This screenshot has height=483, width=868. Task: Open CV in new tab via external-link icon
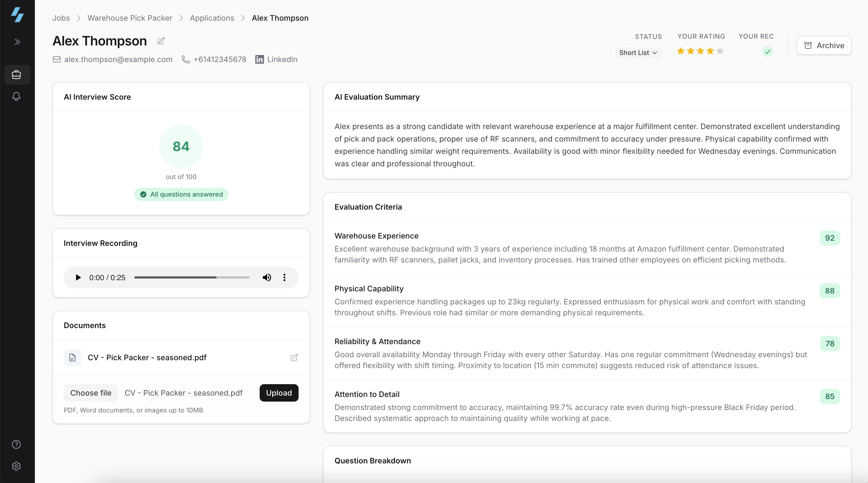pos(293,357)
